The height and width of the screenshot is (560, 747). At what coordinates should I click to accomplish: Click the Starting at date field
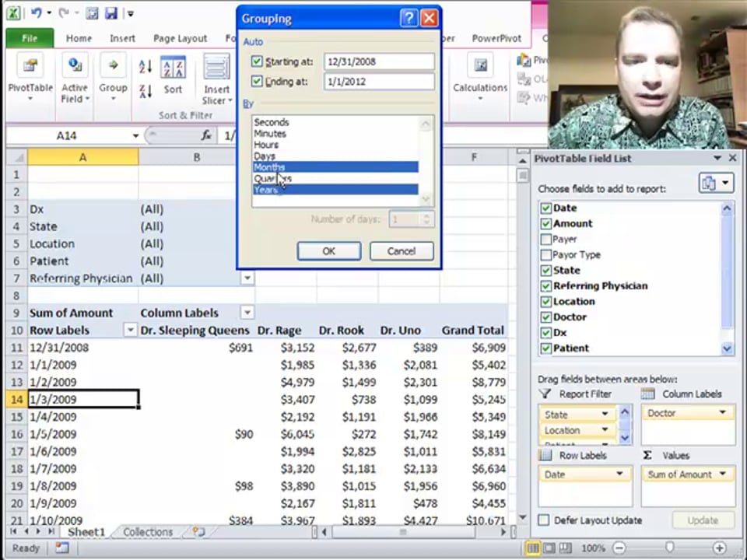pos(379,61)
